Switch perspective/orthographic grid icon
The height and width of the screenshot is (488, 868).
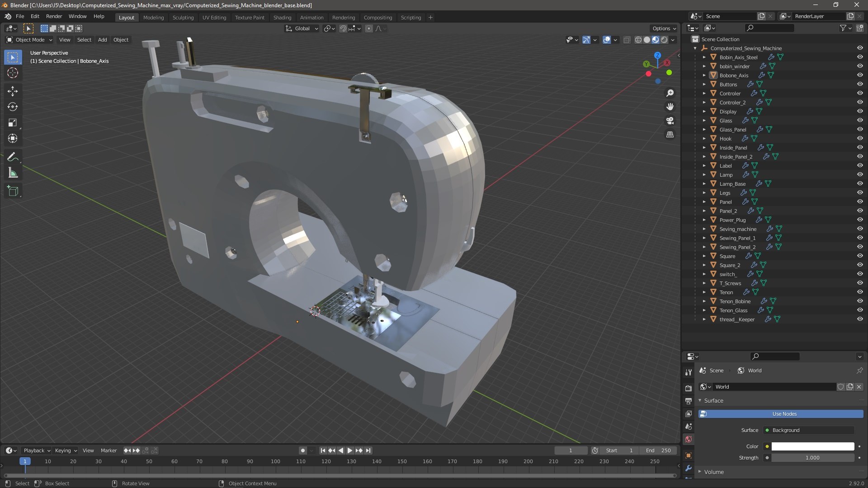tap(670, 135)
